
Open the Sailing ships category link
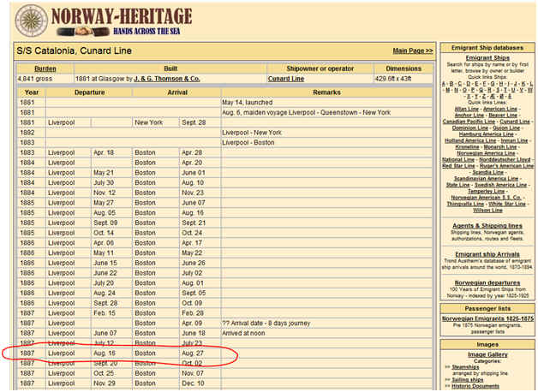coord(467,380)
